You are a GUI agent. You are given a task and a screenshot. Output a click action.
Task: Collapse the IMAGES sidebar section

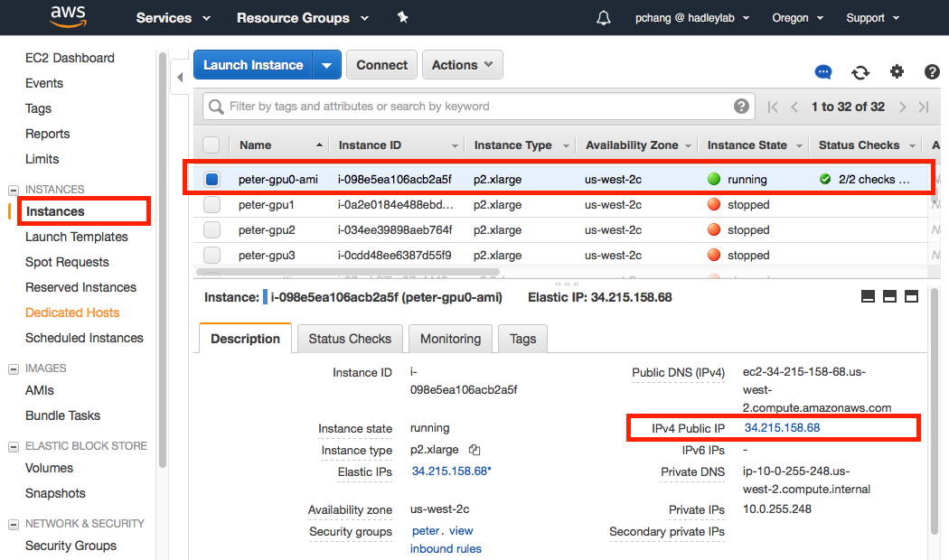pos(14,369)
